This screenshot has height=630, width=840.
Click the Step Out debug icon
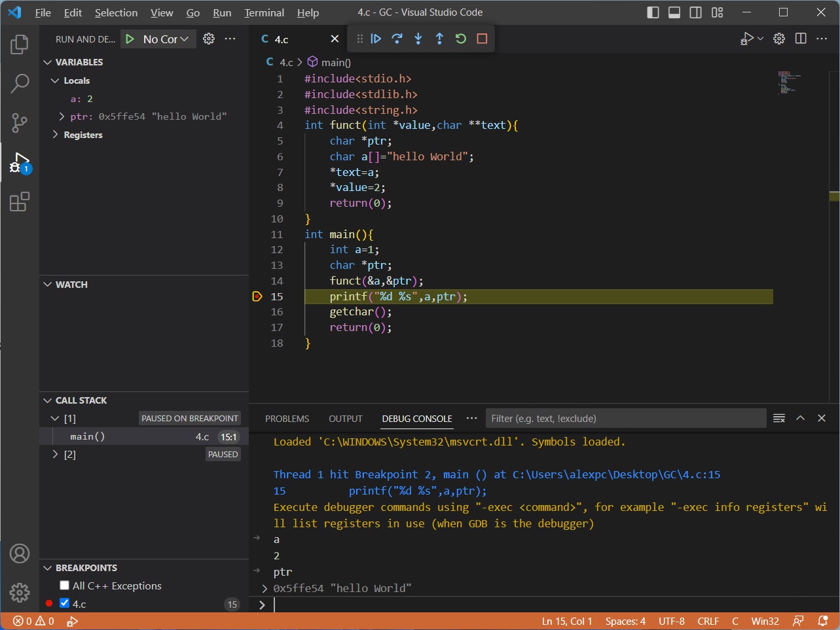(439, 39)
